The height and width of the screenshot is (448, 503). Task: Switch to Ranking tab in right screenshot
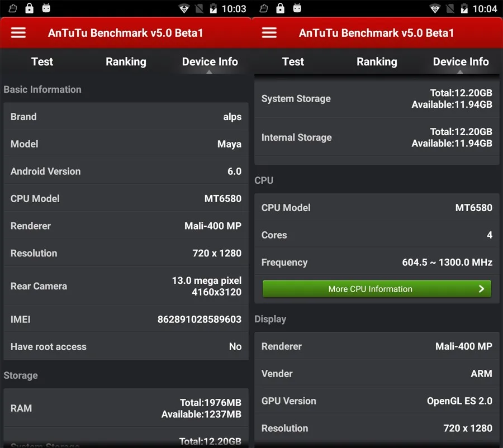[377, 61]
